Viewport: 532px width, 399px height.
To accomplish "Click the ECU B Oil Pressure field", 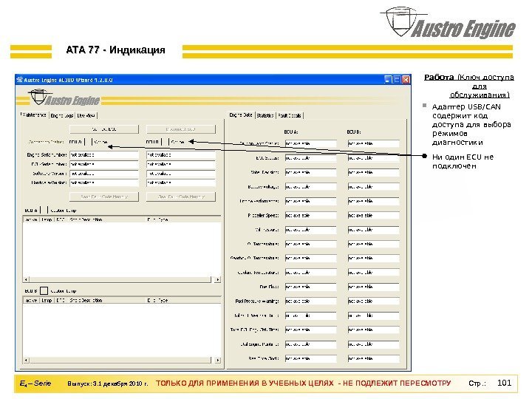I will [374, 230].
